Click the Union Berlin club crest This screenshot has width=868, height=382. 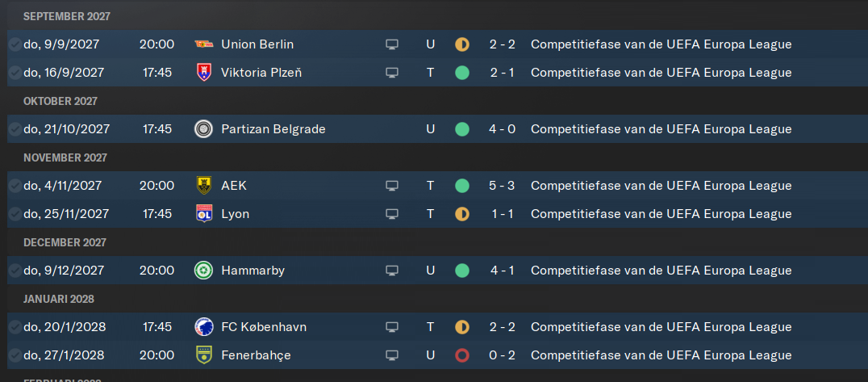coord(204,44)
